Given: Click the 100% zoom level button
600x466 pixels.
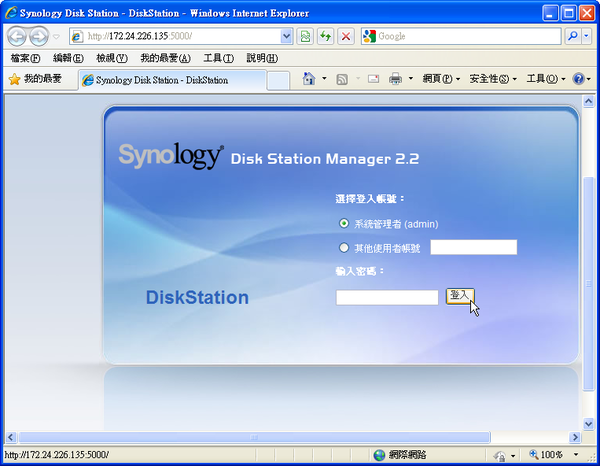Looking at the screenshot, I should [546, 455].
